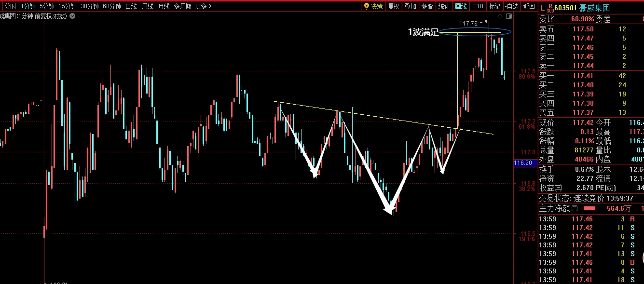
Task: Click the 外盘 40466 value
Action: [x=583, y=159]
